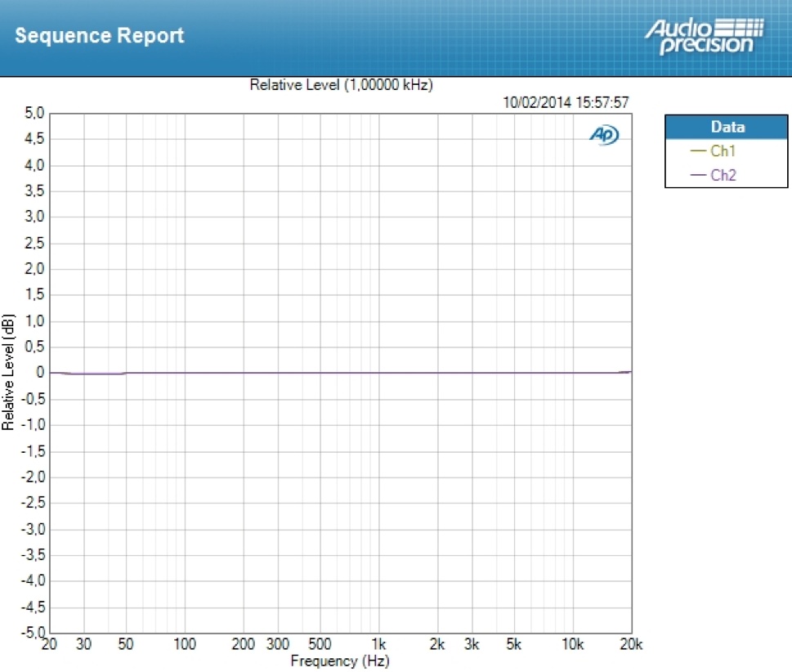Select the Relative Level (1,00000 kHz) graph title
Viewport: 792px width, 672px height.
click(341, 85)
